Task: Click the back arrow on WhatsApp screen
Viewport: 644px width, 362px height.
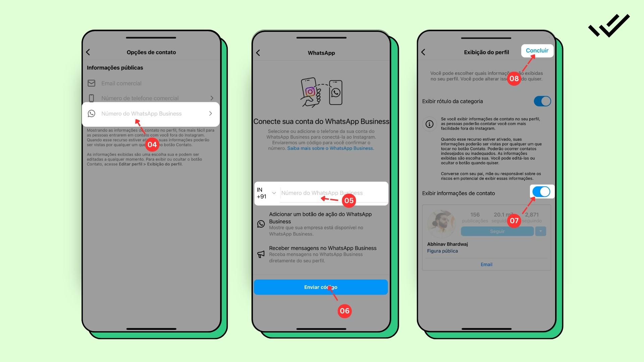Action: click(259, 52)
